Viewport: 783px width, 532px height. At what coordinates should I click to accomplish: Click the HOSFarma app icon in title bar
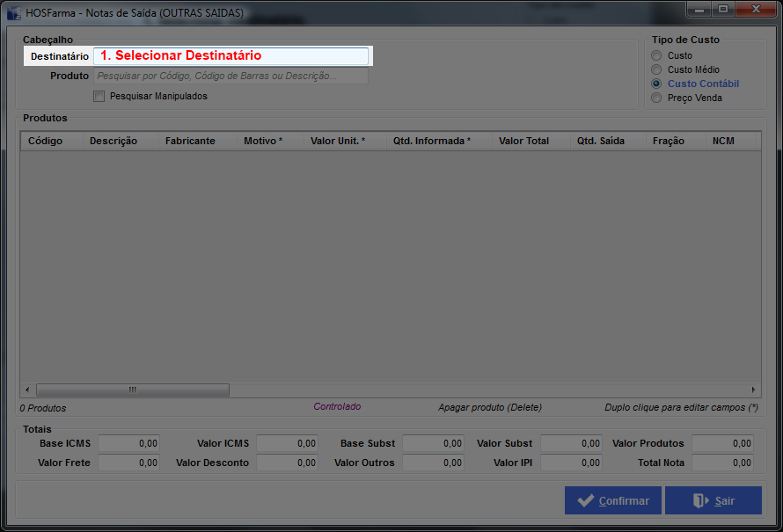tap(15, 13)
